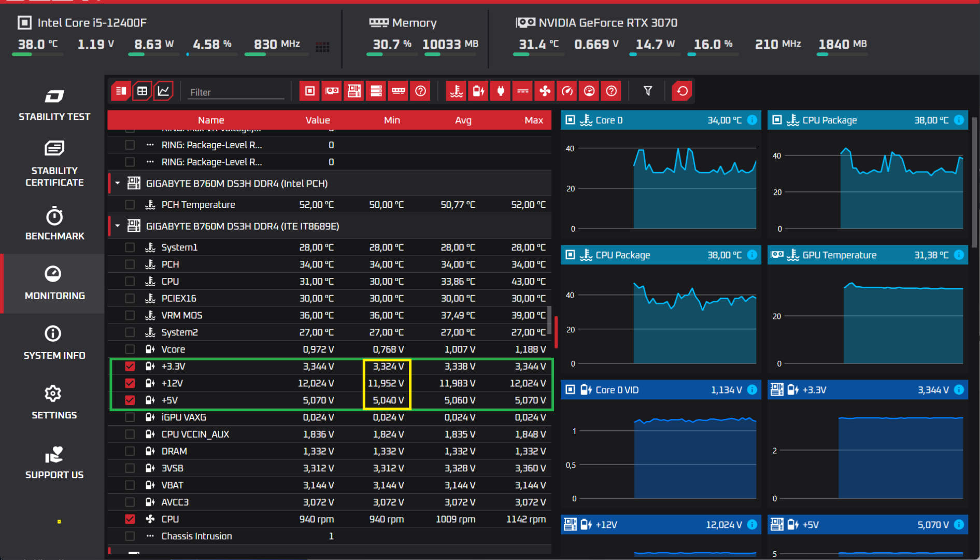Click info icon on Core 0 graph
The image size is (980, 560).
click(752, 120)
